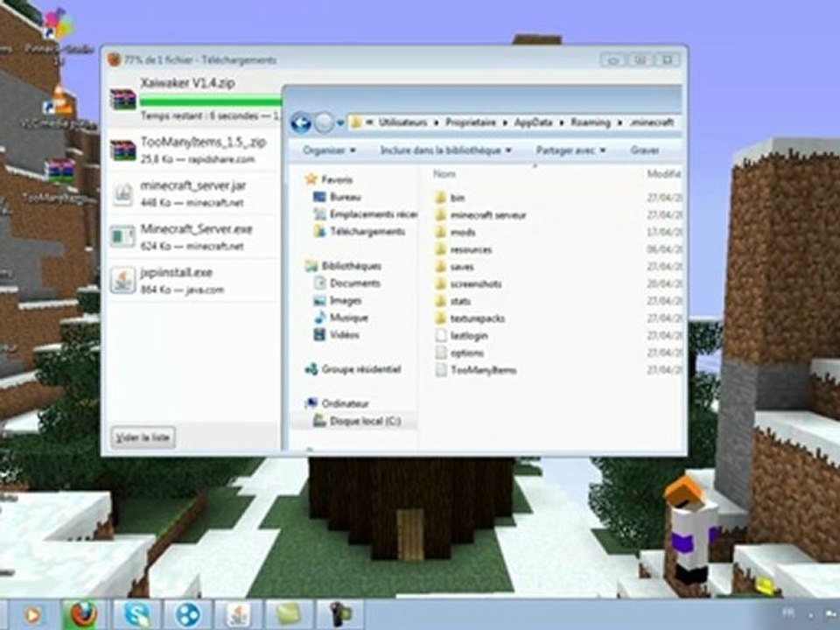This screenshot has width=840, height=630.
Task: Click the jxpiinstall.exe Java icon
Action: click(123, 280)
